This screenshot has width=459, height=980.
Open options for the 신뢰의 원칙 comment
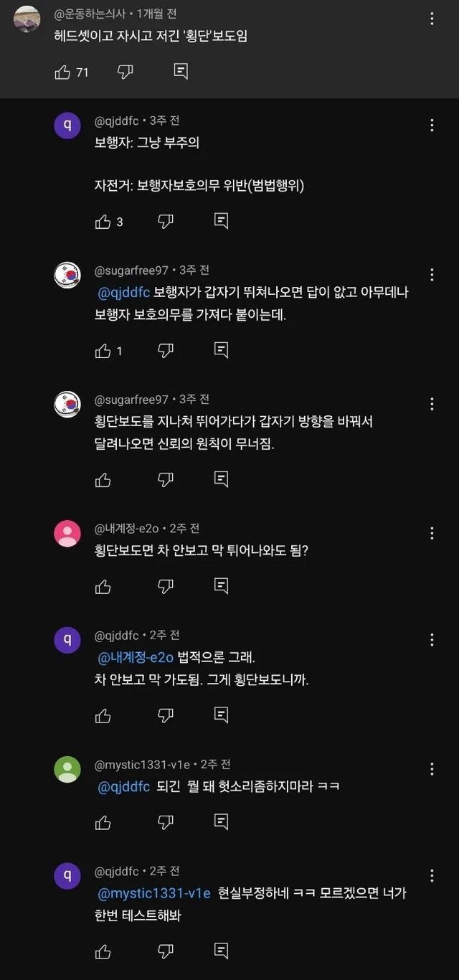coord(432,404)
